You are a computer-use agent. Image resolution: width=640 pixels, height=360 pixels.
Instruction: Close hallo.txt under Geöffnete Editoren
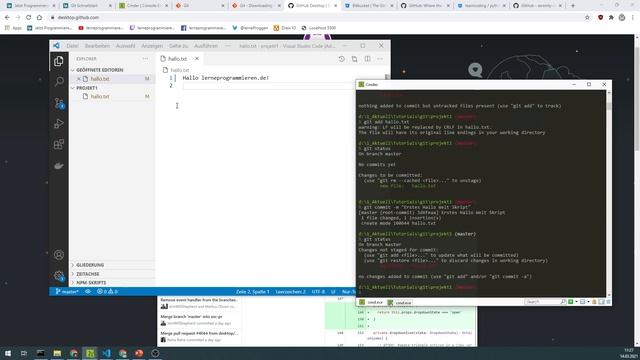coord(79,79)
